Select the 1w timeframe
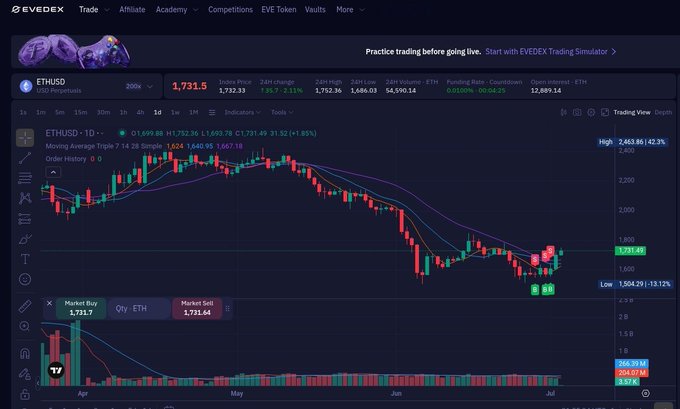 pyautogui.click(x=175, y=112)
